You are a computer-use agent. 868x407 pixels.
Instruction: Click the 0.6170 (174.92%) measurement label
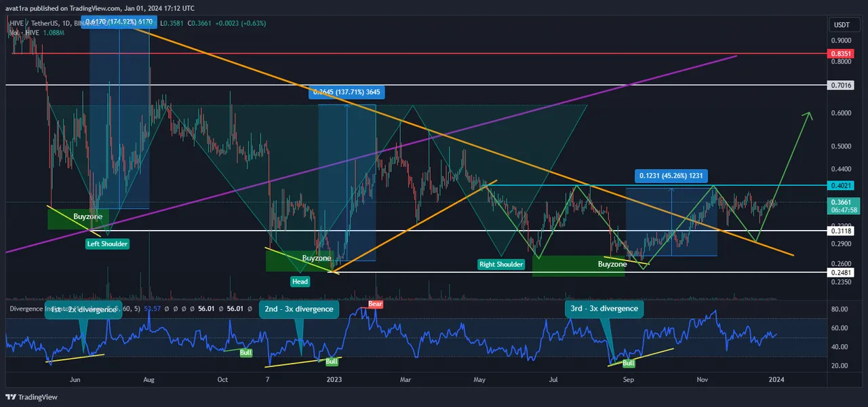pos(119,22)
